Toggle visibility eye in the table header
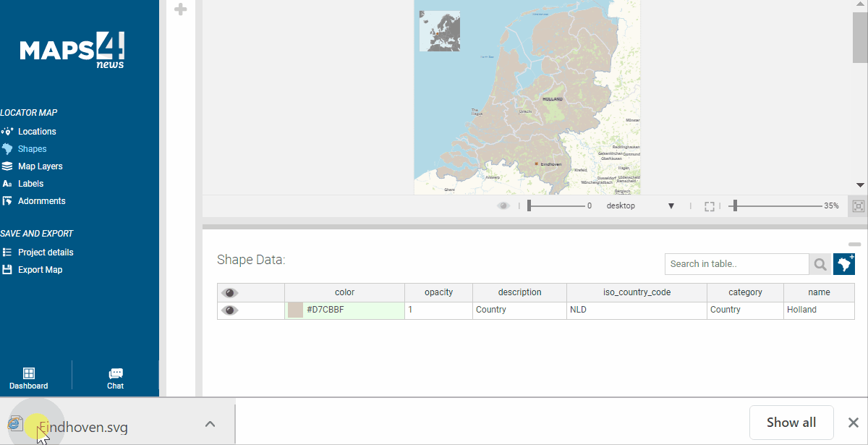 click(x=230, y=293)
